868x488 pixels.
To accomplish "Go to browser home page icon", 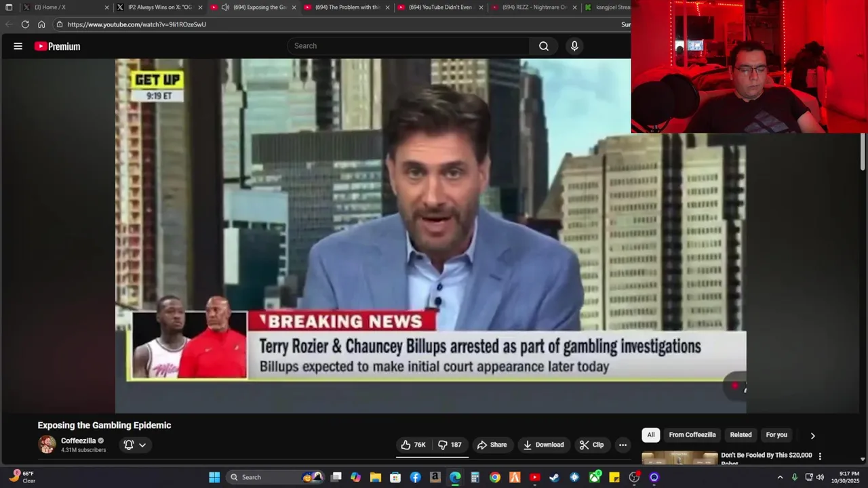I will pos(41,24).
